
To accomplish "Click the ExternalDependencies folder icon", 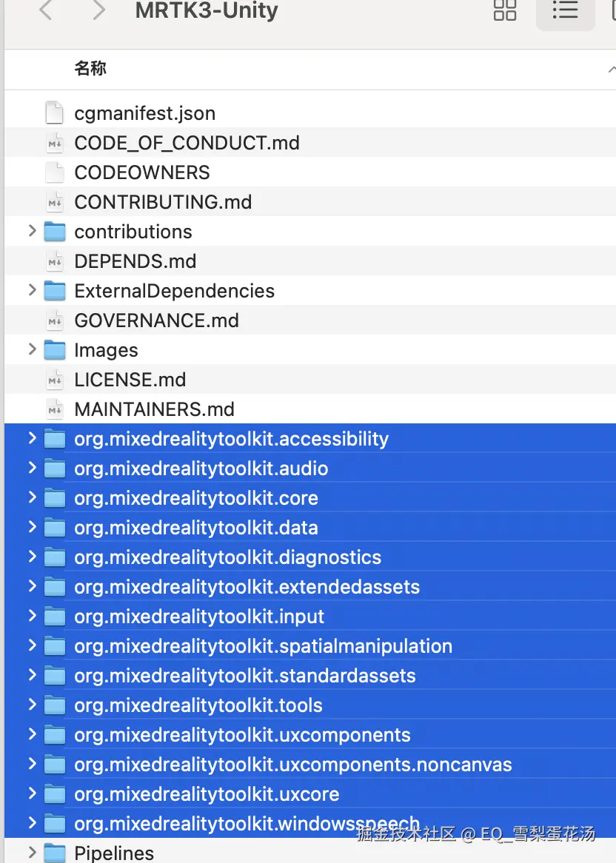I will click(55, 291).
